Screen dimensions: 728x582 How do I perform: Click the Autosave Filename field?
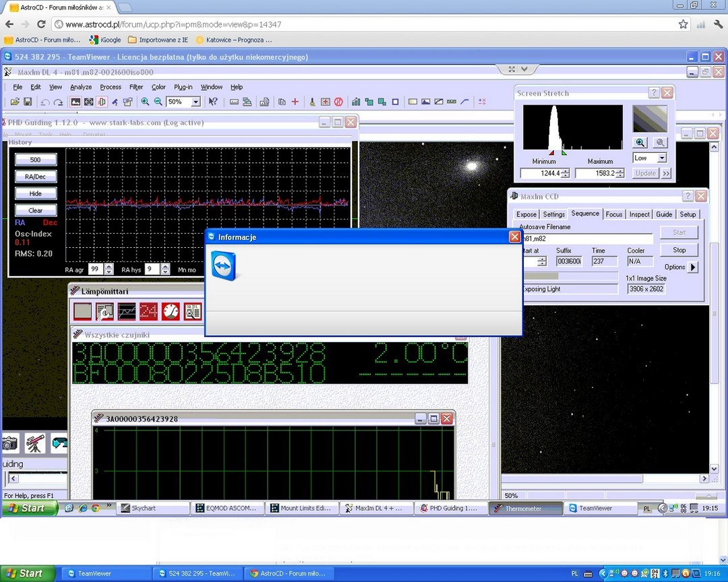pos(587,238)
